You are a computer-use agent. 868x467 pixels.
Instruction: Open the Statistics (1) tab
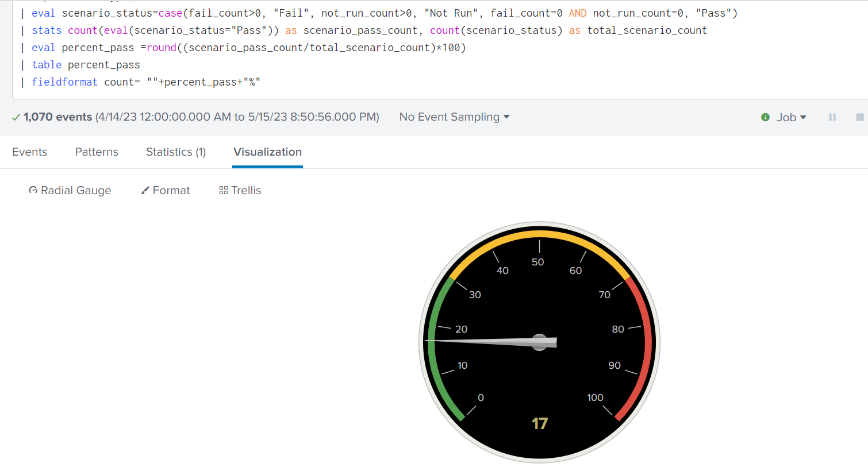click(175, 152)
